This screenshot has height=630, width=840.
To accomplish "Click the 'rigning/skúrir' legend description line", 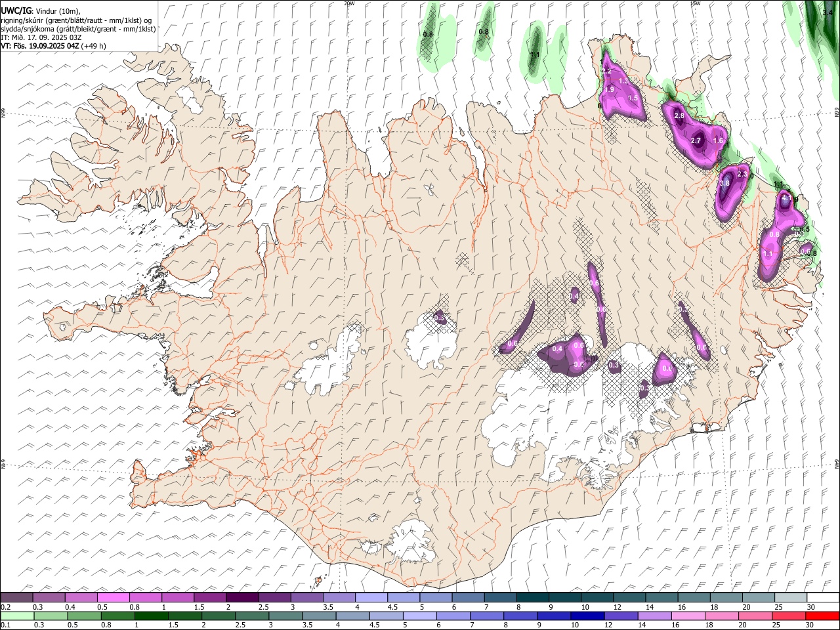I will coord(76,20).
